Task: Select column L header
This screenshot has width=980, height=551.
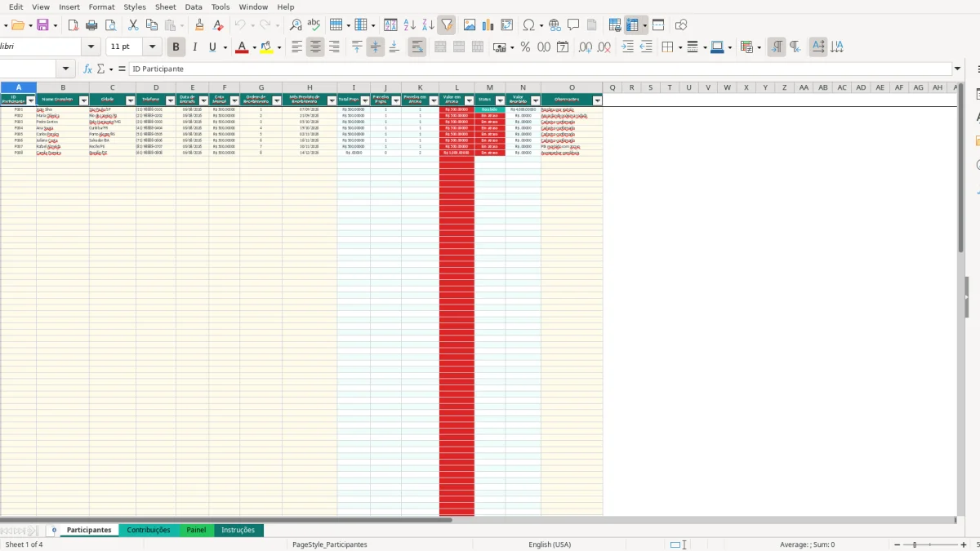Action: click(457, 87)
